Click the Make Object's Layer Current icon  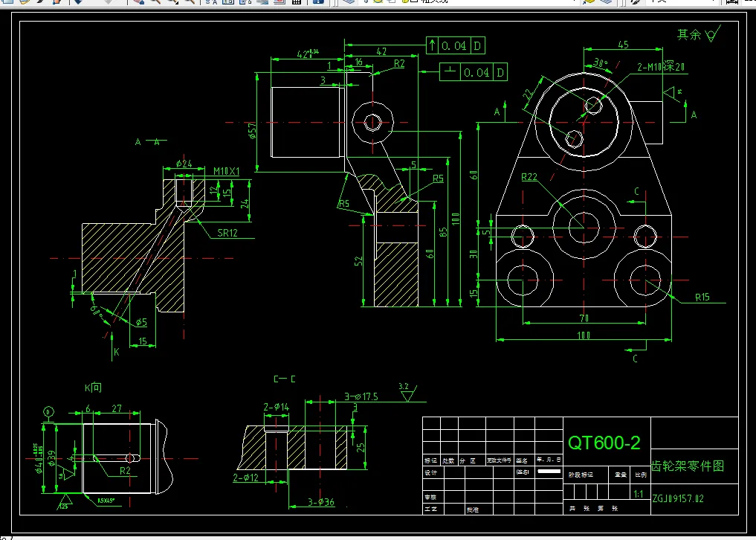[x=589, y=1]
